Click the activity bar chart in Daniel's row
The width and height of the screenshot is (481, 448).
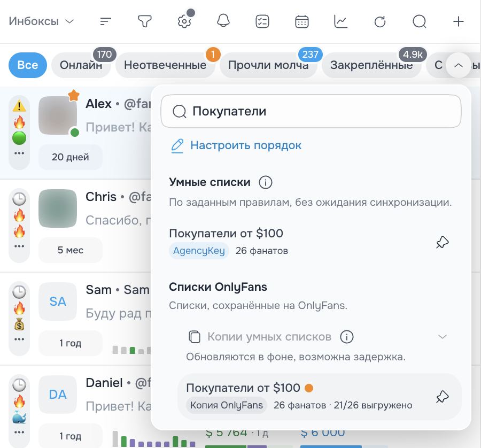click(154, 439)
